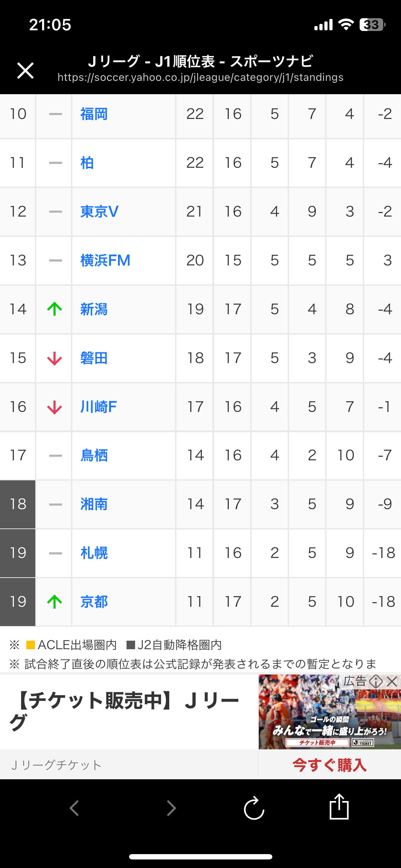Tap the green up arrow beside 新潟
Image resolution: width=401 pixels, height=868 pixels.
point(55,309)
